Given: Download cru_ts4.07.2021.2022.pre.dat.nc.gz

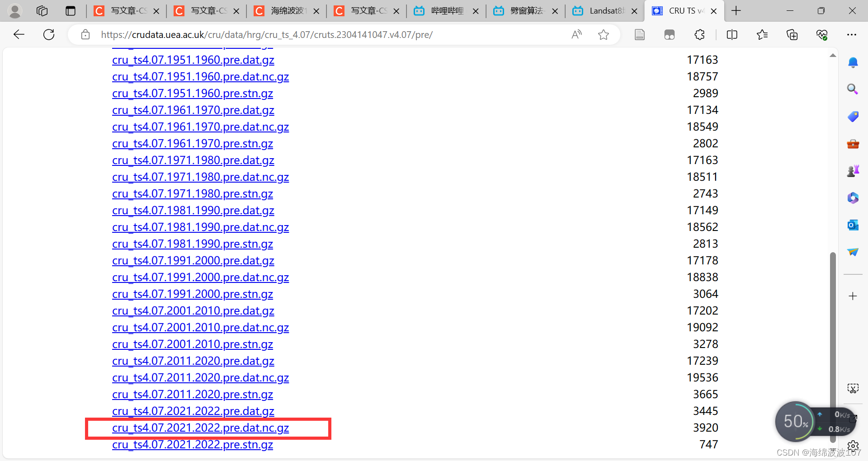Looking at the screenshot, I should (x=200, y=428).
